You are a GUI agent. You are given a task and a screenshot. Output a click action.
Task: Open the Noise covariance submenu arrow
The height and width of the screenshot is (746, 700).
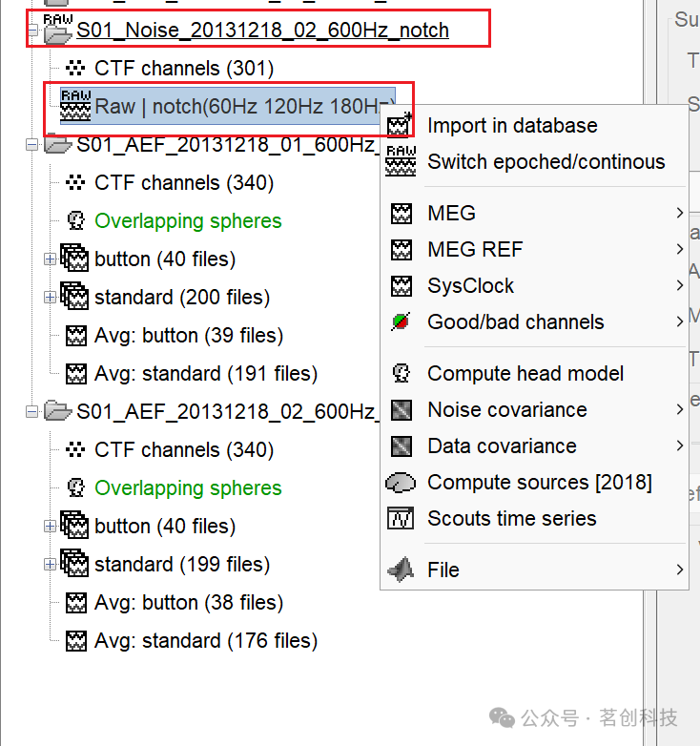(x=680, y=409)
